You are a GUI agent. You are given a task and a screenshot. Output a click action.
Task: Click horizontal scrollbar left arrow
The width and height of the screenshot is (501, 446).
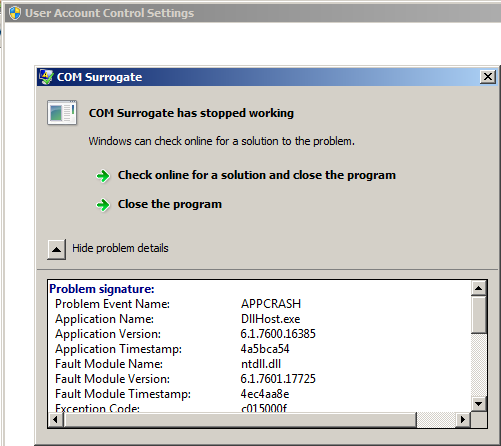(56, 419)
